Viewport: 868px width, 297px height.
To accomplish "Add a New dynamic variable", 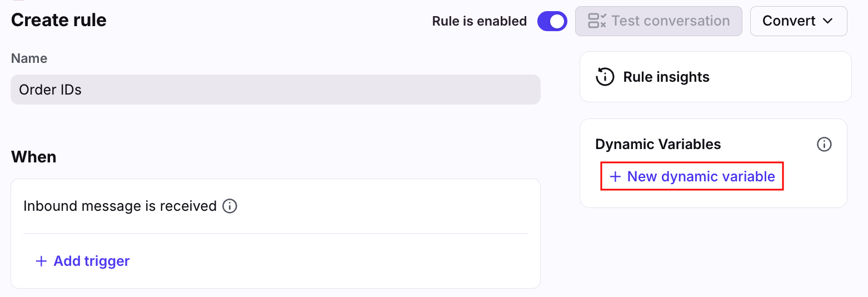I will tap(700, 176).
